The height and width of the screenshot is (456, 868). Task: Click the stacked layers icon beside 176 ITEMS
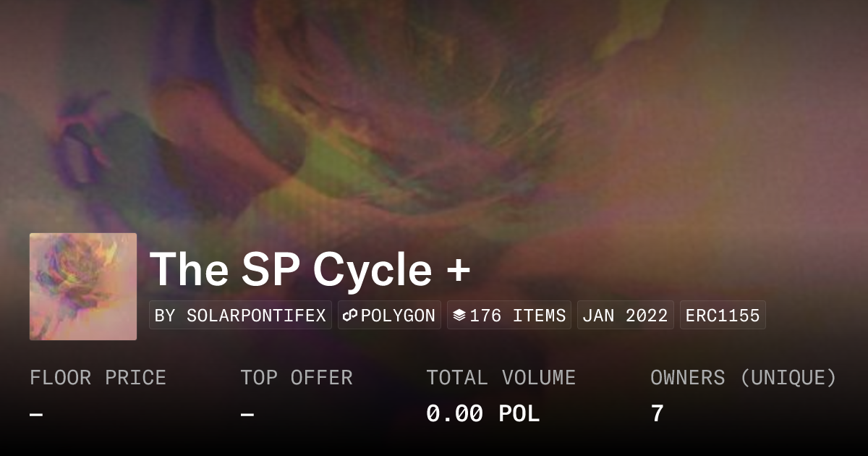459,316
